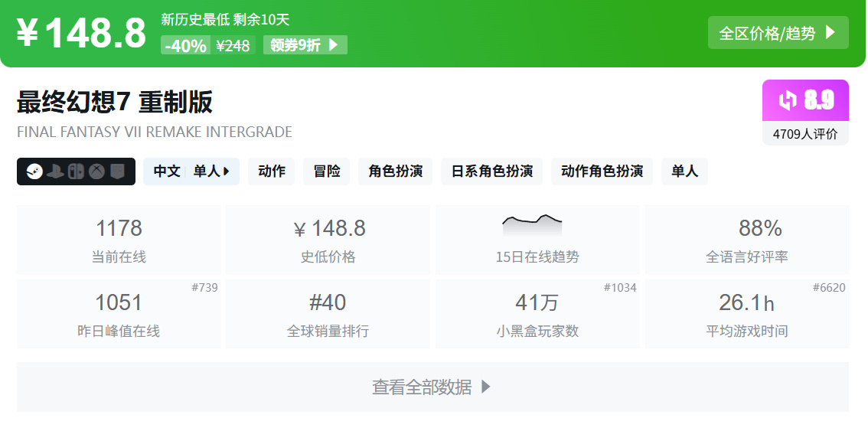Click the #40 全球销量排行 stat

tap(328, 314)
